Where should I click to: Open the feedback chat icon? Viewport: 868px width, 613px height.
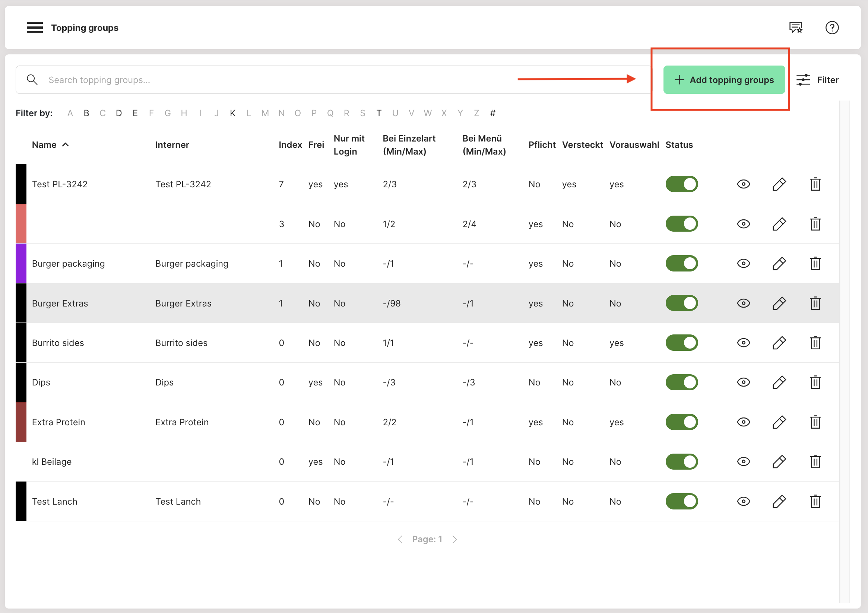tap(795, 28)
